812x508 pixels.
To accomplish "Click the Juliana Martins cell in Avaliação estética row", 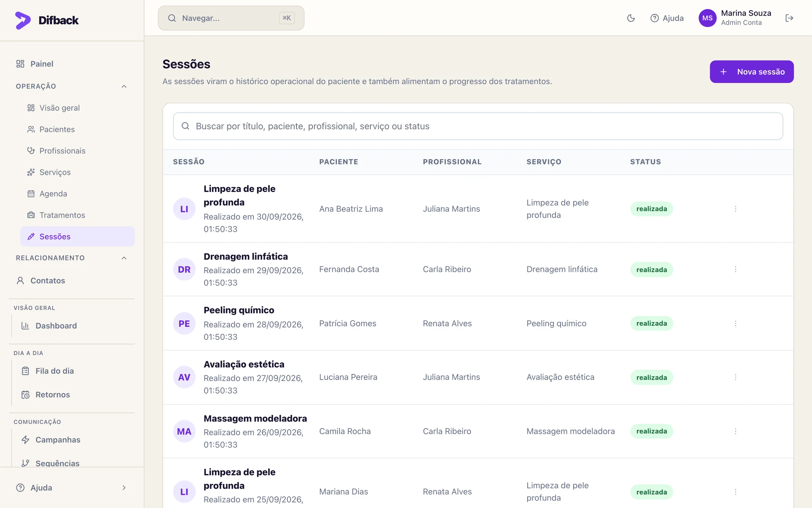I will (451, 377).
